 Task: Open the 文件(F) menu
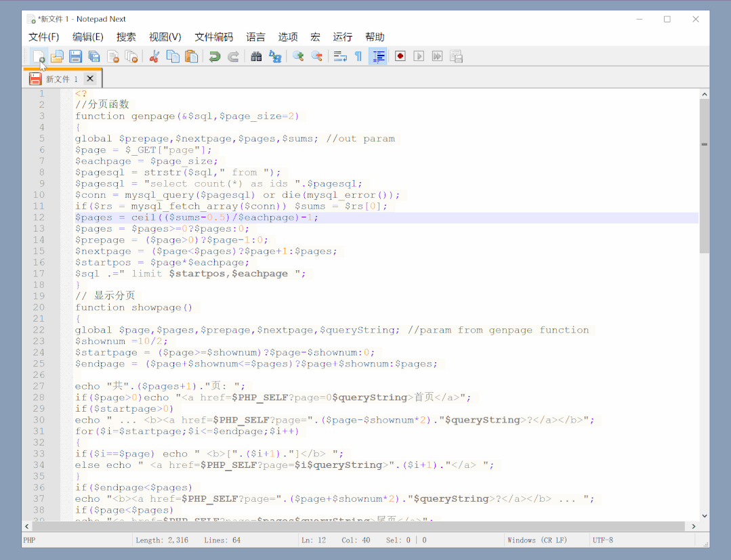pos(44,37)
